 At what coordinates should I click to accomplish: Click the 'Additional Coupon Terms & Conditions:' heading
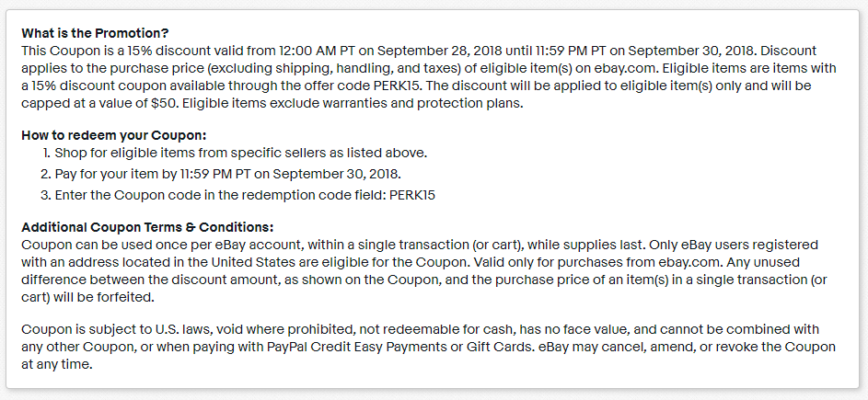pyautogui.click(x=148, y=227)
